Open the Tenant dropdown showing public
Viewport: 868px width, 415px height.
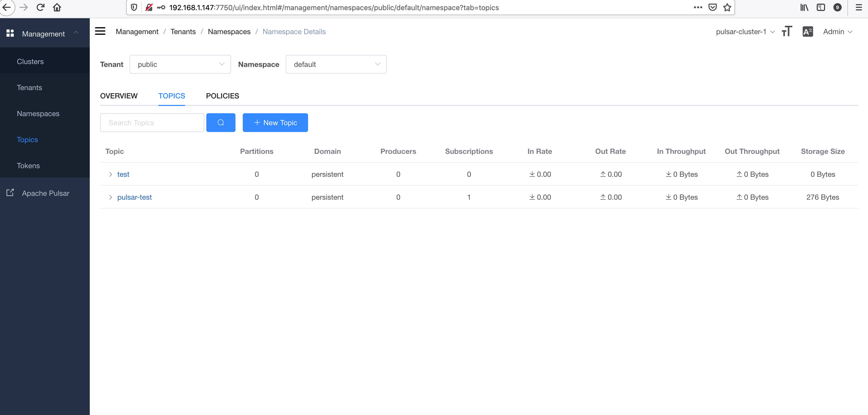coord(180,64)
